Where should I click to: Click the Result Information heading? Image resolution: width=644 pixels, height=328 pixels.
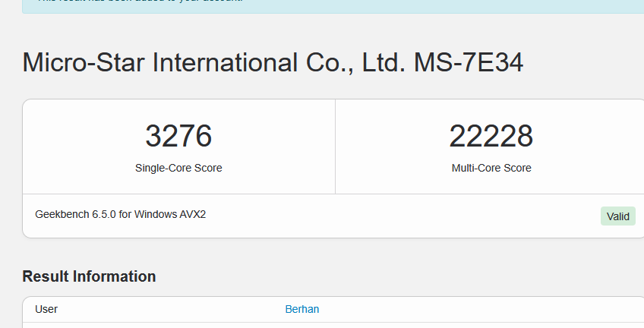(89, 276)
